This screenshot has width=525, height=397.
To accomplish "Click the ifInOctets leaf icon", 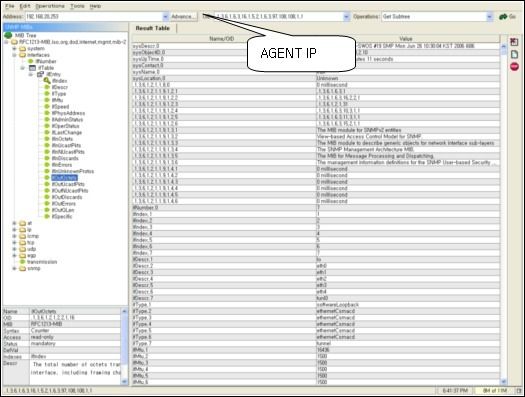I will [x=48, y=139].
